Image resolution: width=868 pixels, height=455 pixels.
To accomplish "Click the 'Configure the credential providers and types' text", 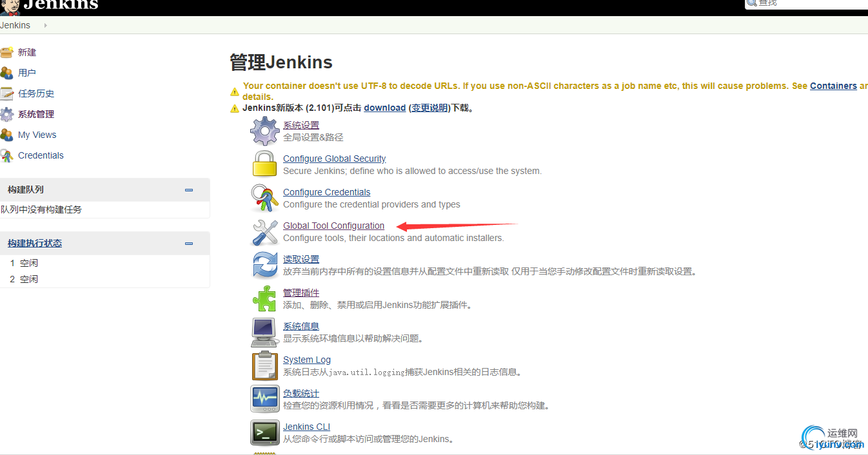I will [x=371, y=204].
